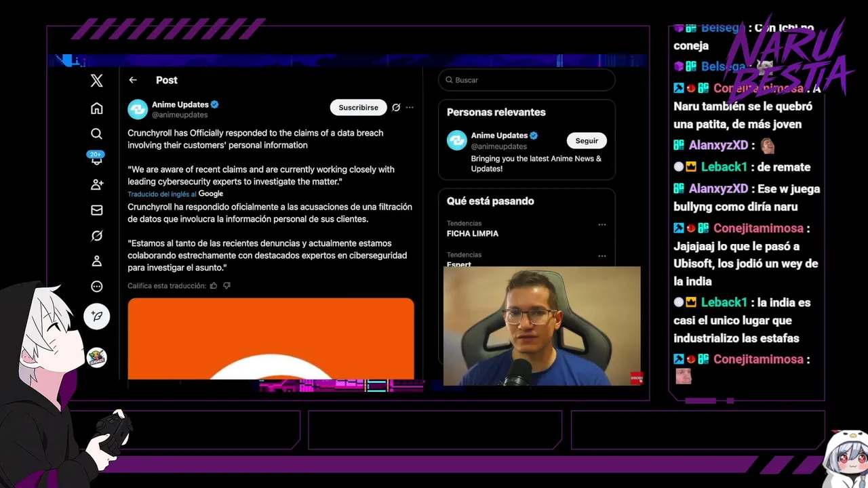
Task: Open Anime Updates avatar in post header
Action: click(x=138, y=109)
